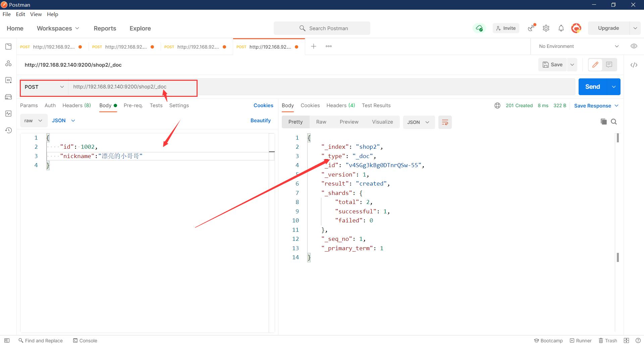Open Find and Replace

click(x=41, y=340)
